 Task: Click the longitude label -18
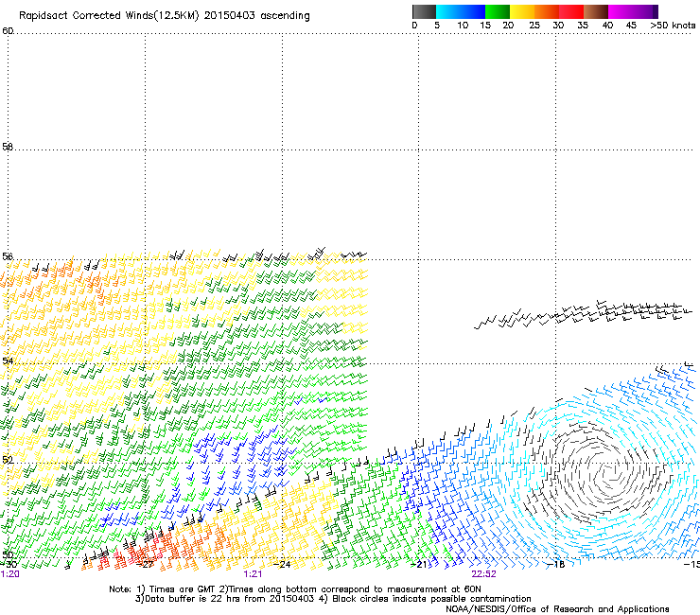(x=556, y=564)
